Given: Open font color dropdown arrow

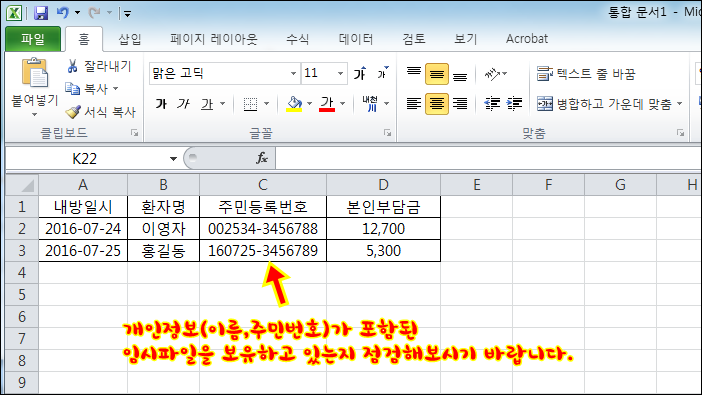Looking at the screenshot, I should point(342,104).
